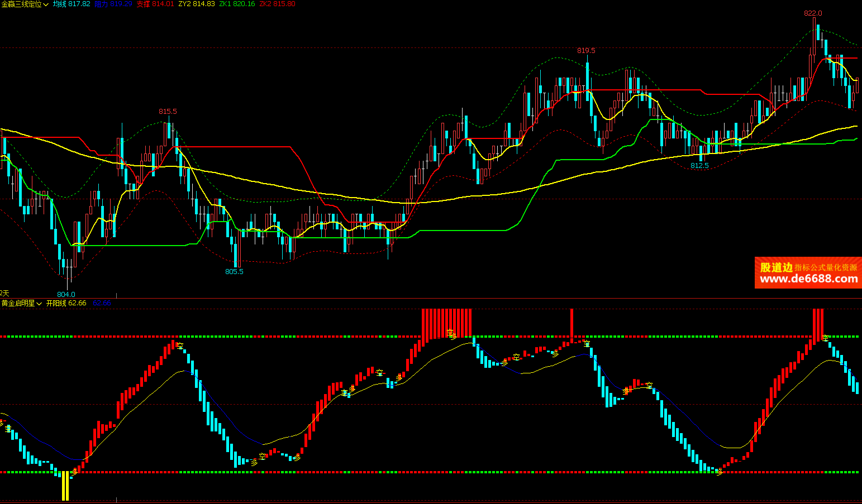Select the 支撑 814.01 readout
The height and width of the screenshot is (504, 862).
pos(155,4)
